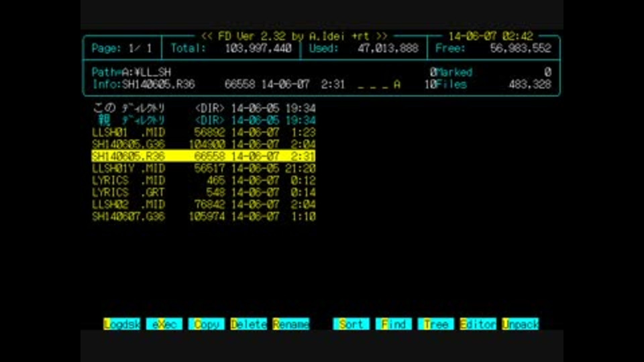Select the Rename command in the bottom bar
Image resolution: width=644 pixels, height=362 pixels.
click(290, 324)
